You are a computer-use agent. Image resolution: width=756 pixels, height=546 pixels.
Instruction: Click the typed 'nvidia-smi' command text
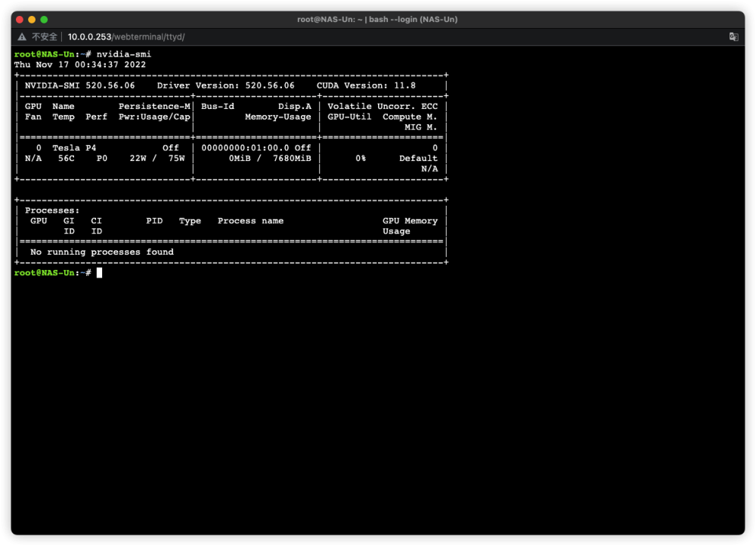pyautogui.click(x=123, y=54)
